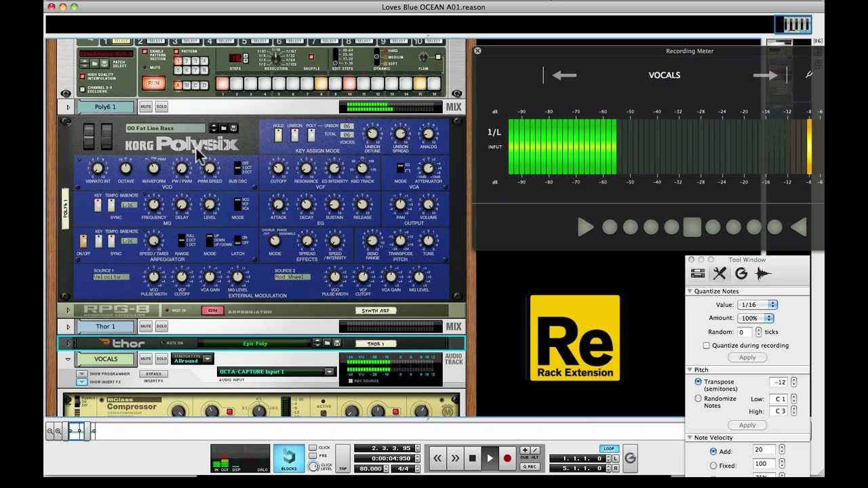This screenshot has width=868, height=488.
Task: Stop playback in the transport
Action: pyautogui.click(x=473, y=459)
